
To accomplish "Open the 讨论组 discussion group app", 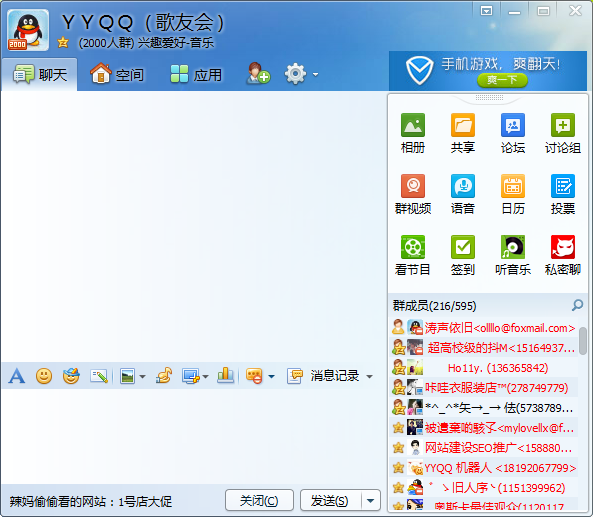I will 563,133.
